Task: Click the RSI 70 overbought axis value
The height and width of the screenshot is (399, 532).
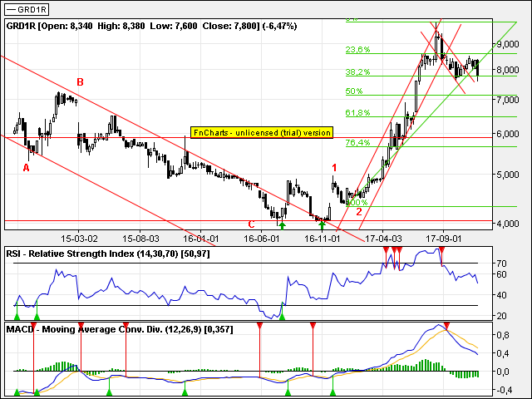Action: 502,264
